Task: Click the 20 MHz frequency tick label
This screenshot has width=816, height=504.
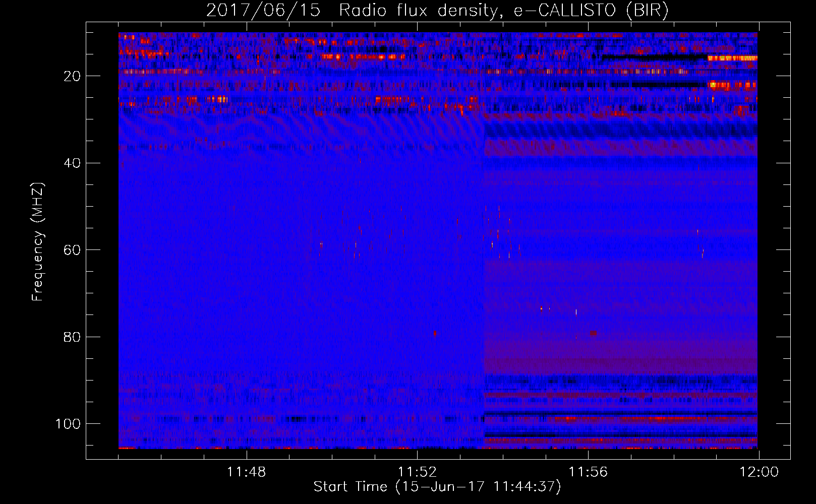Action: (x=72, y=76)
